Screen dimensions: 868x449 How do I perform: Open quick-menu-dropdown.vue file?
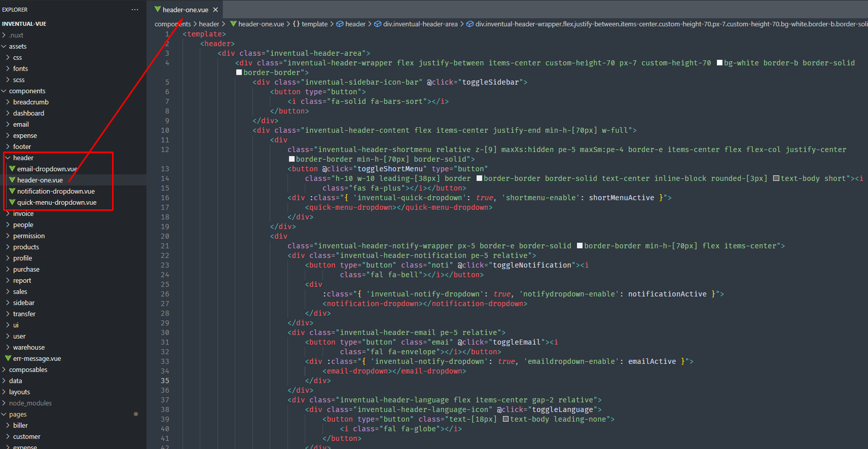coord(57,202)
